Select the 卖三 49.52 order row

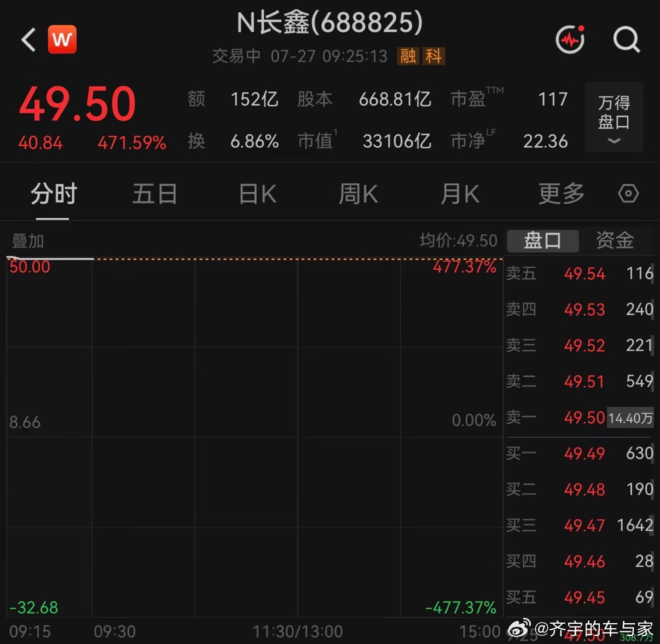580,345
